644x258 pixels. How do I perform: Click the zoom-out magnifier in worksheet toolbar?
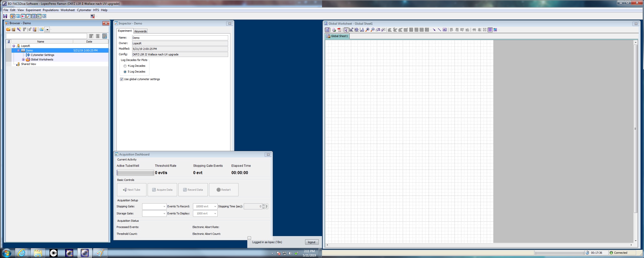[373, 30]
